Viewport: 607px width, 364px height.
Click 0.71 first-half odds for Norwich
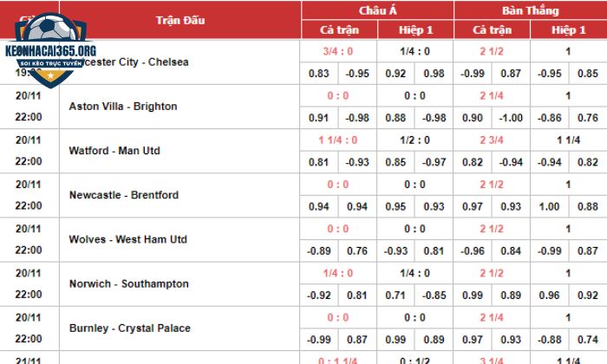coord(395,296)
